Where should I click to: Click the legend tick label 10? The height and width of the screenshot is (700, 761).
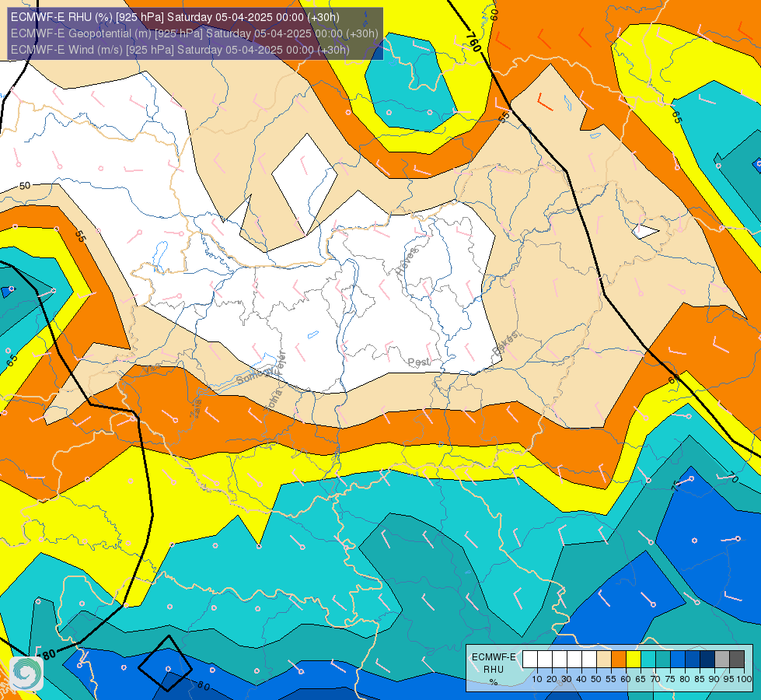pos(537,679)
